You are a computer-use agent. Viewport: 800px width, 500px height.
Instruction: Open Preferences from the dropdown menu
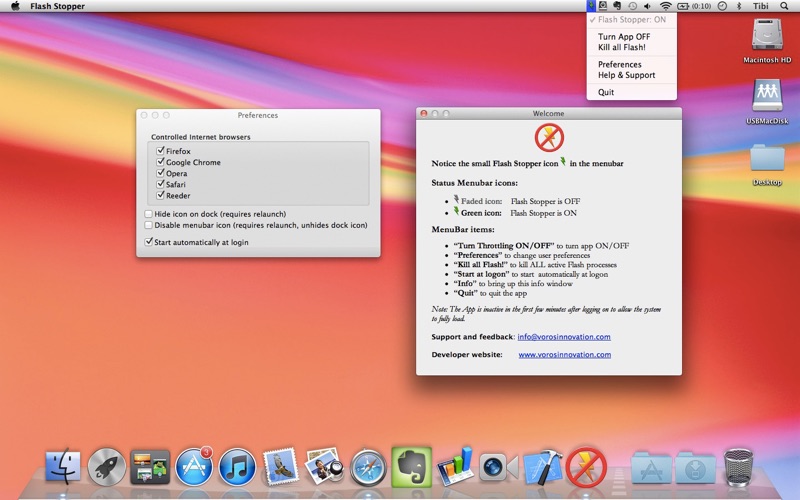point(619,64)
